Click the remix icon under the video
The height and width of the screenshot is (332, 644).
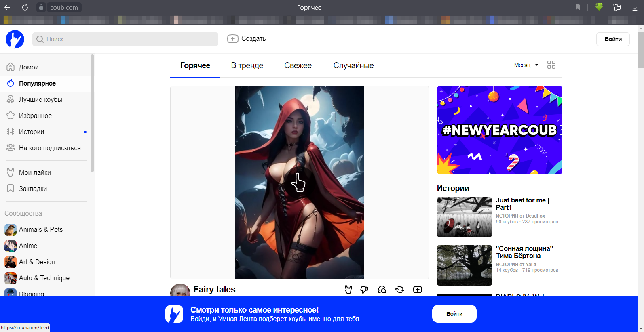(382, 290)
